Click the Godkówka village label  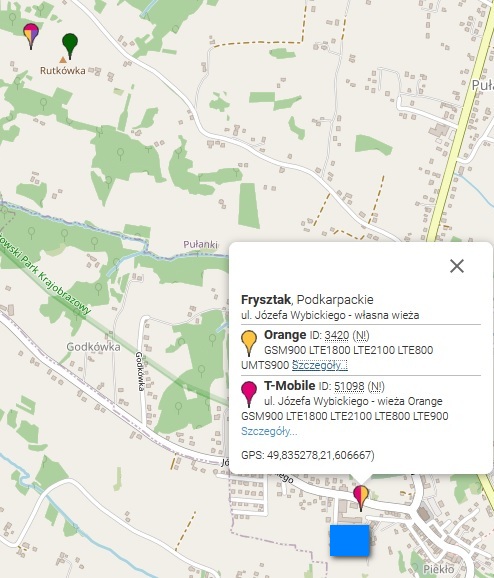tap(93, 347)
